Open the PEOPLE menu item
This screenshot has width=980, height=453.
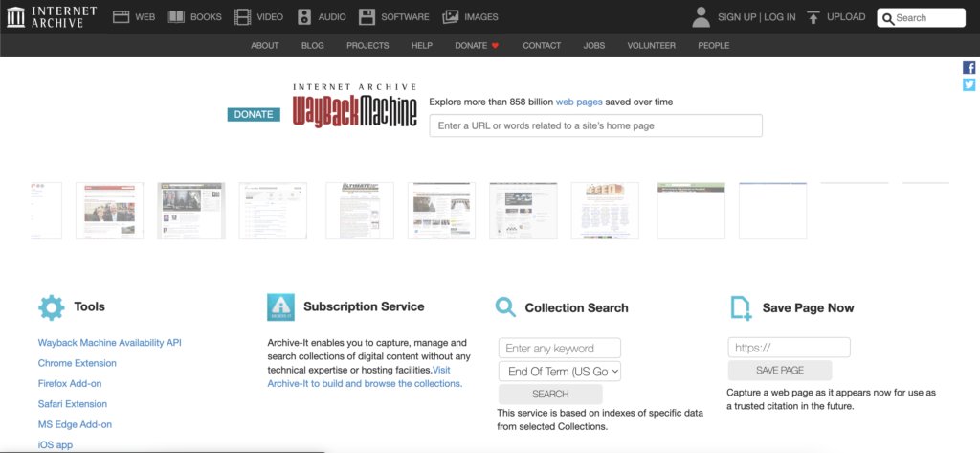coord(714,46)
